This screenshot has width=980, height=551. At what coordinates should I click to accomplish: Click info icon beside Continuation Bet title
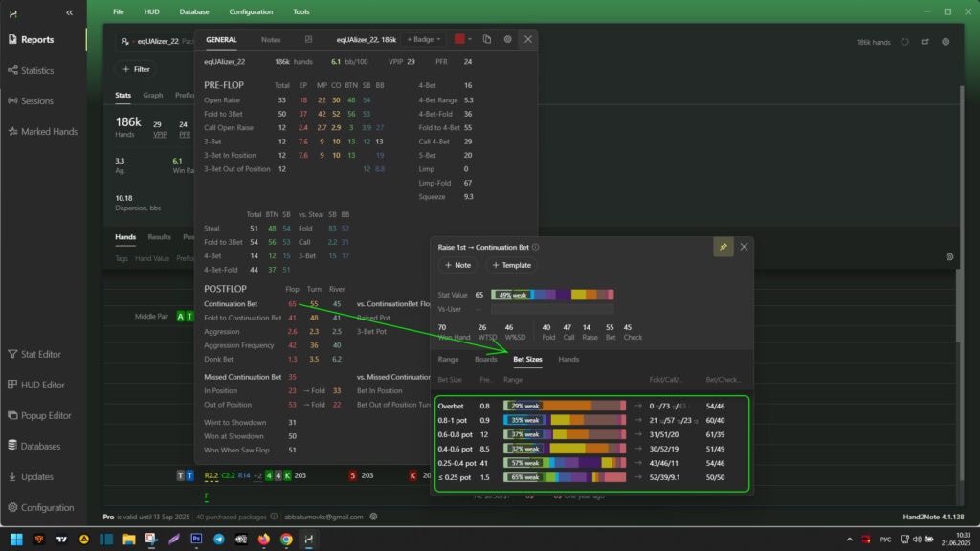536,247
